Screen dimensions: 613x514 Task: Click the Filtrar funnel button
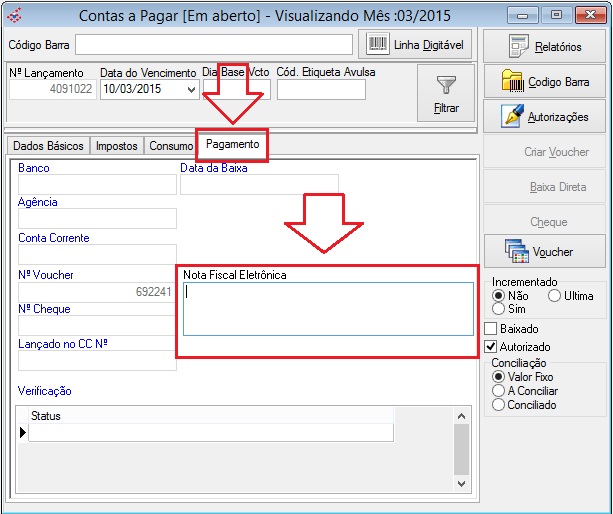point(447,94)
